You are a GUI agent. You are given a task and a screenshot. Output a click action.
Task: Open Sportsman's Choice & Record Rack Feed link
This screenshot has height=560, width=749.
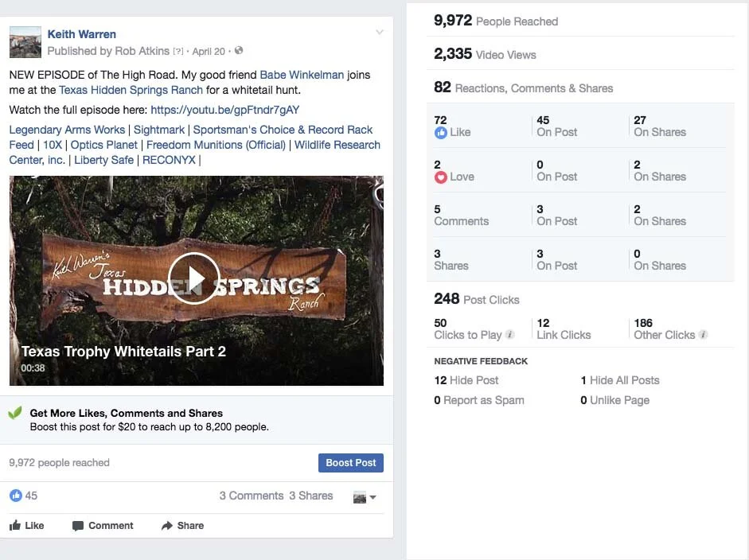[x=283, y=130]
